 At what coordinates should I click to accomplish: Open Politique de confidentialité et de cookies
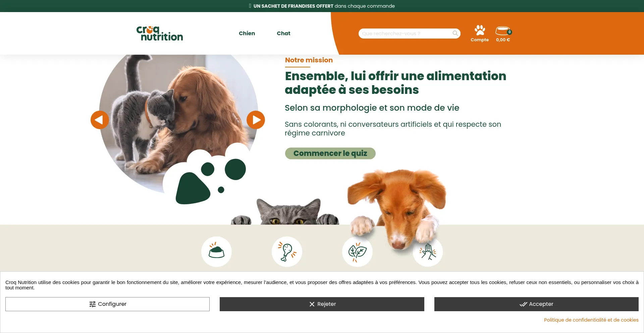(x=591, y=320)
